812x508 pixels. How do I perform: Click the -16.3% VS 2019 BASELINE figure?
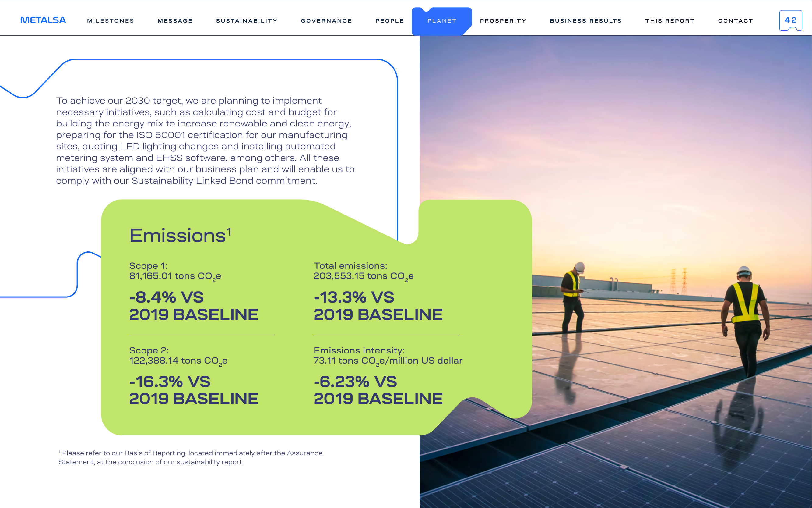194,390
